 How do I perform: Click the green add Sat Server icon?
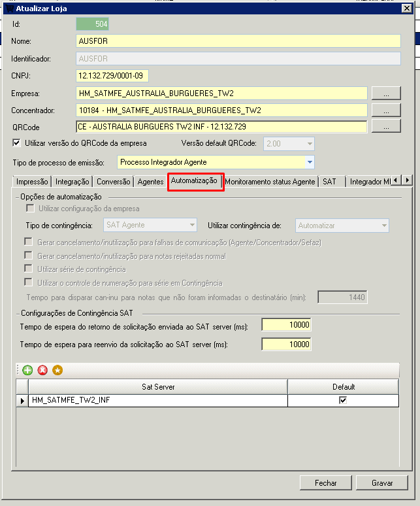(x=27, y=371)
